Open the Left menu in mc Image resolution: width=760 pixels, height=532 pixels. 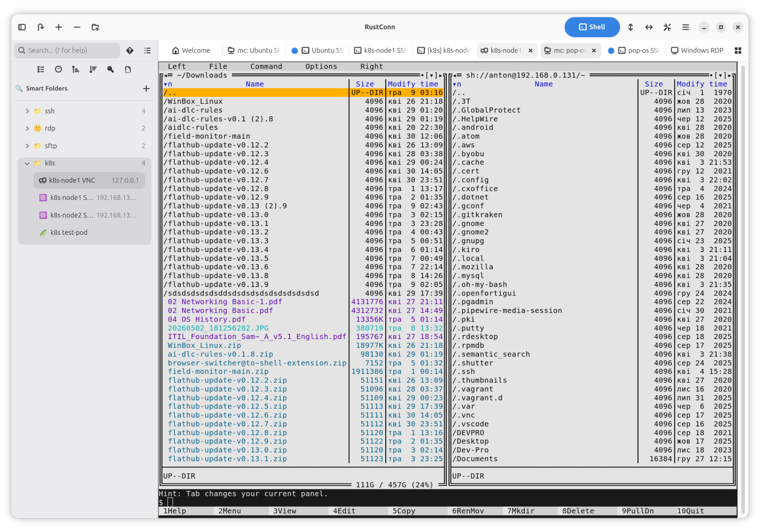177,66
